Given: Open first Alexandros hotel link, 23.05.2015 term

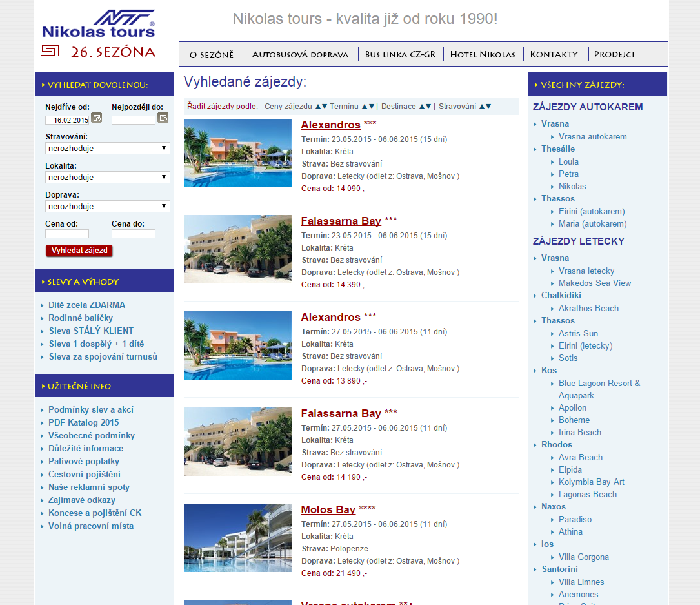Looking at the screenshot, I should click(x=330, y=125).
